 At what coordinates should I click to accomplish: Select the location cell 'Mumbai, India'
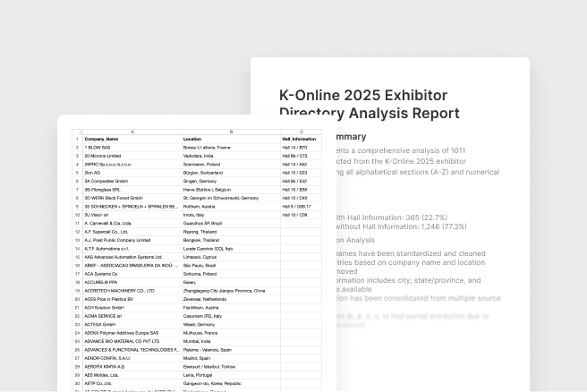231,341
